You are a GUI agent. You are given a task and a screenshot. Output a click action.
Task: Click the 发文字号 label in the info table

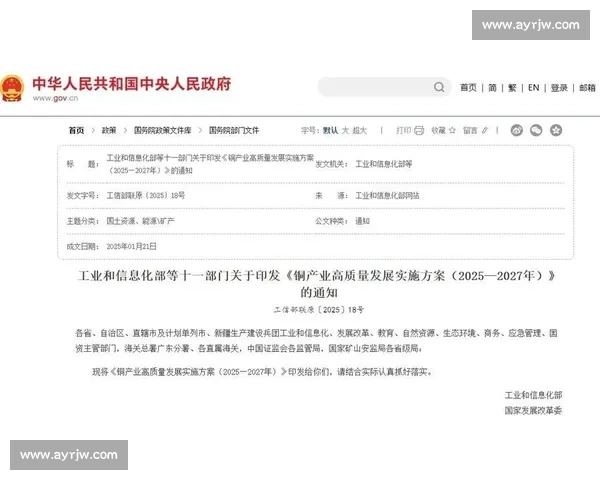point(83,196)
